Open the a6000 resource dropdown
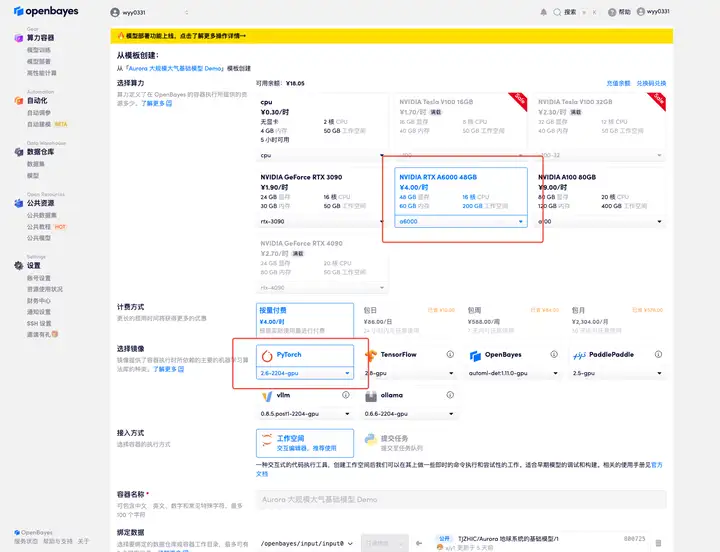Image resolution: width=720 pixels, height=552 pixels. 461,221
